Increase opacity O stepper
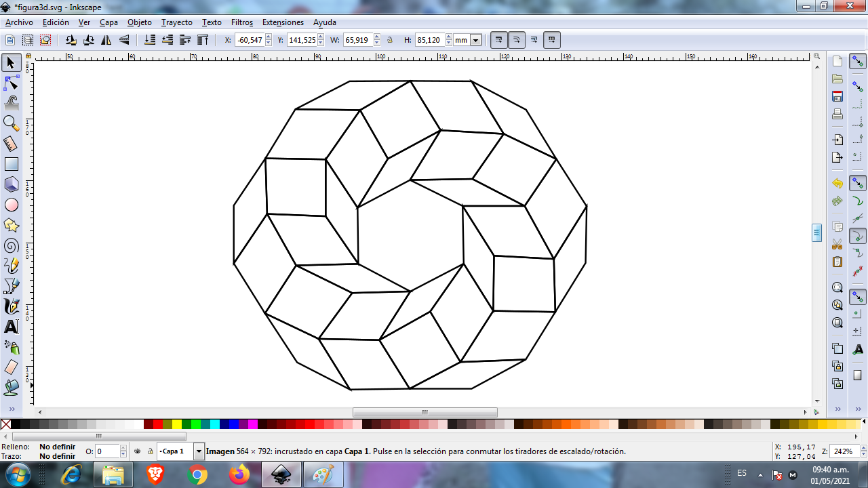The height and width of the screenshot is (488, 868). pos(123,448)
